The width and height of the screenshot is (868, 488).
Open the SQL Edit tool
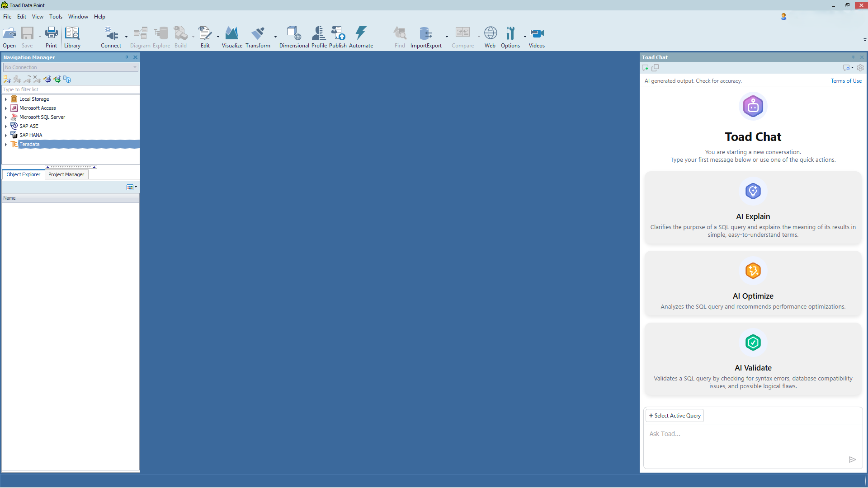tap(205, 37)
